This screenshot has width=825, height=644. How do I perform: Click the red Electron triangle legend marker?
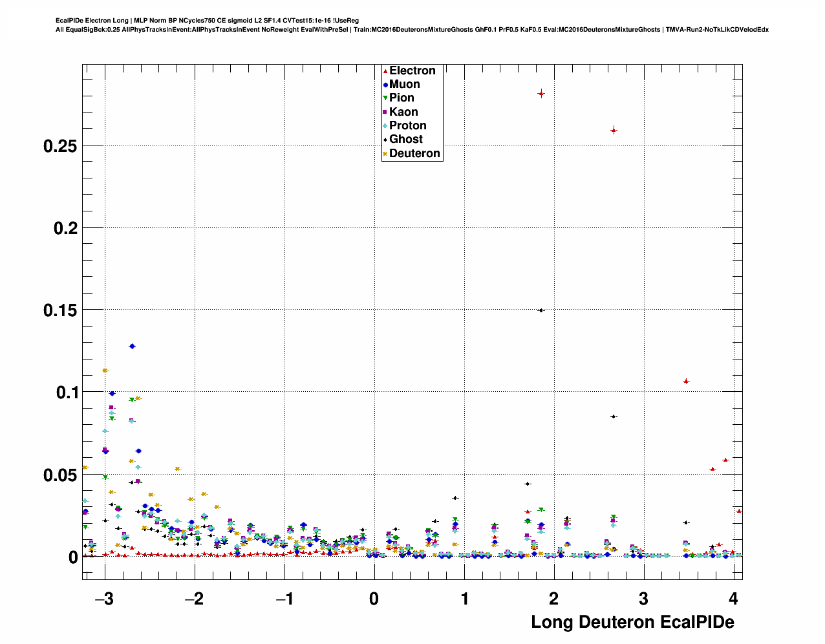pyautogui.click(x=385, y=71)
